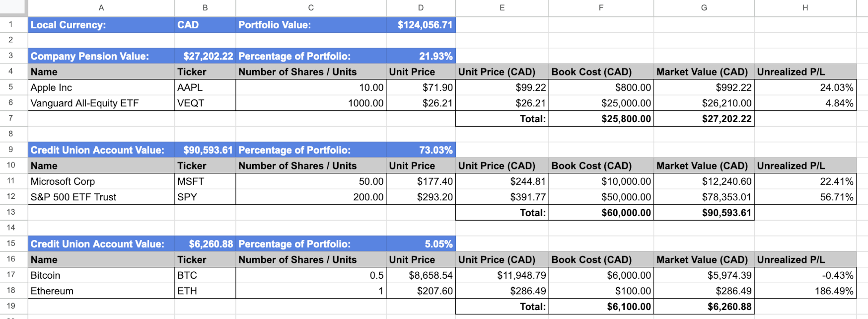The image size is (868, 319).
Task: Click the select-all corner box
Action: pyautogui.click(x=13, y=7)
